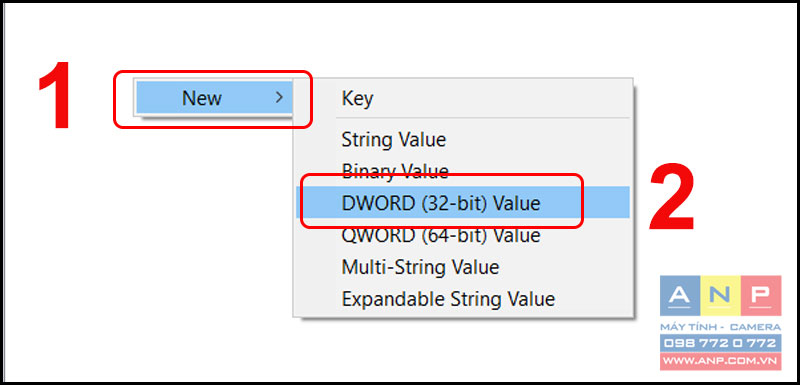Click the CAMERA caption text
800x385 pixels.
point(756,327)
